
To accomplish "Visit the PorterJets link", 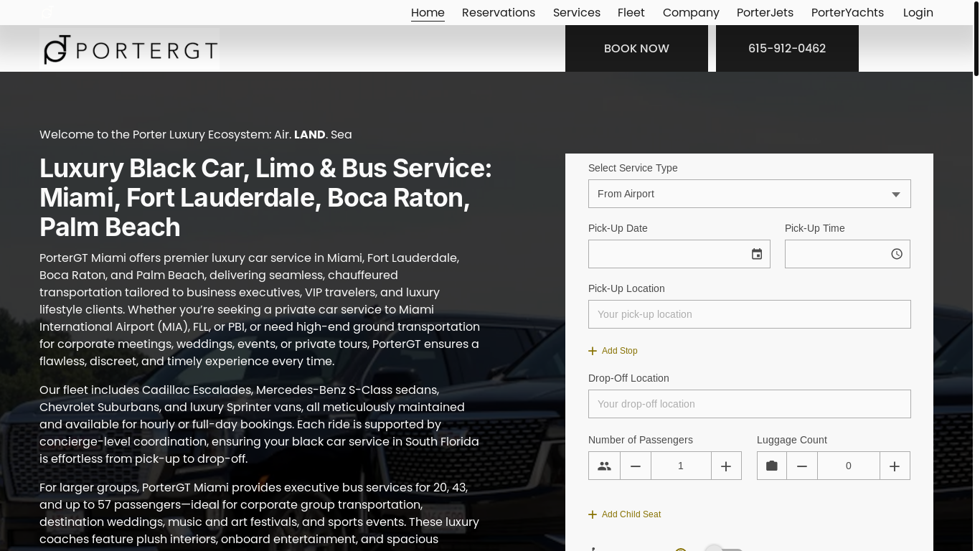I will click(x=765, y=12).
